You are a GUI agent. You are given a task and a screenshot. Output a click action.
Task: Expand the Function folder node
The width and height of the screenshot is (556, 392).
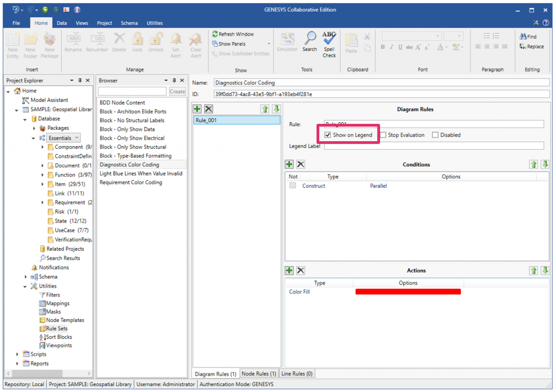42,175
